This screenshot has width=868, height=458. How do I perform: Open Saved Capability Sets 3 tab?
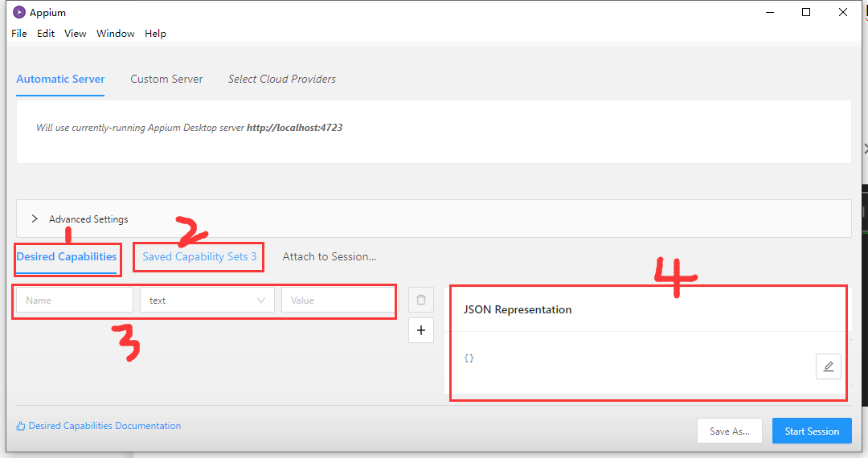tap(199, 256)
